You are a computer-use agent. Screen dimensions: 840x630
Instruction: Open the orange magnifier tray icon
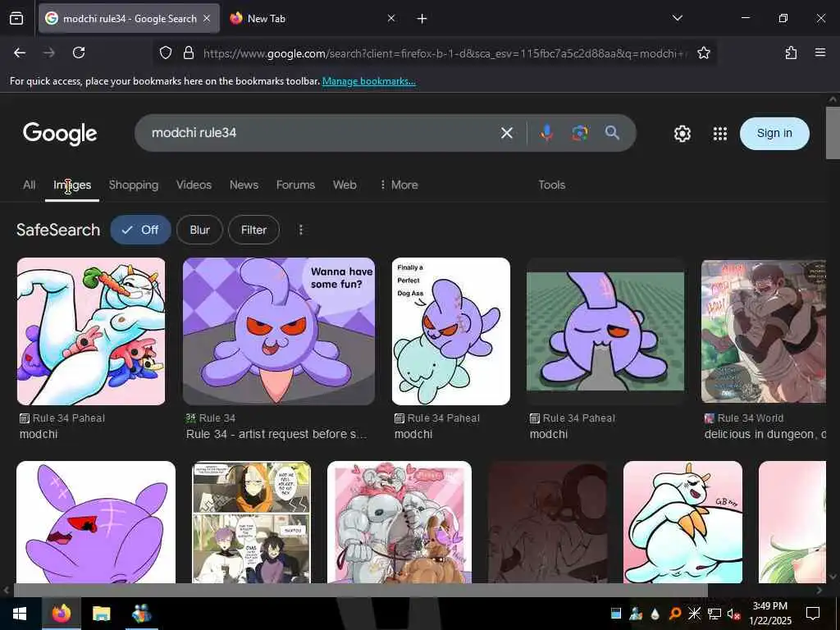click(675, 614)
